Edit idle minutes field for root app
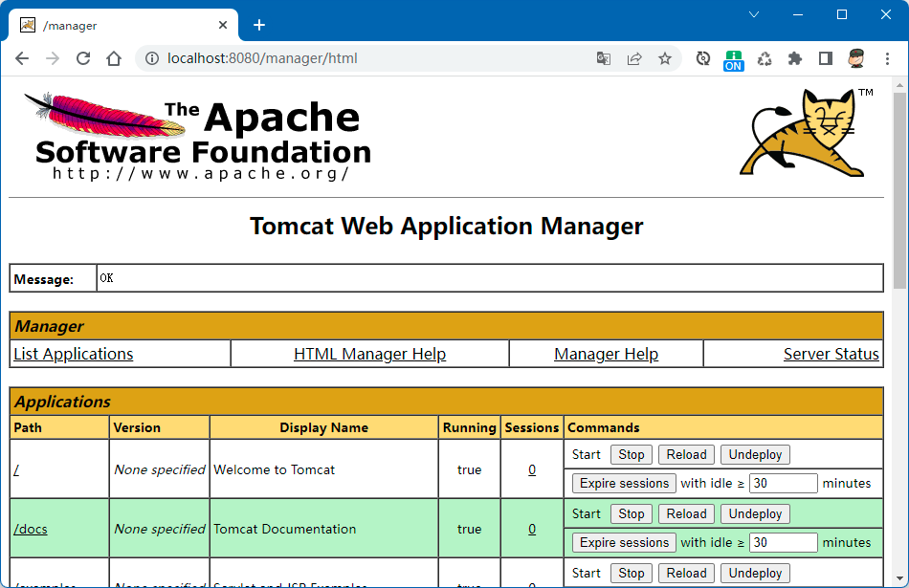This screenshot has width=909, height=588. point(784,483)
